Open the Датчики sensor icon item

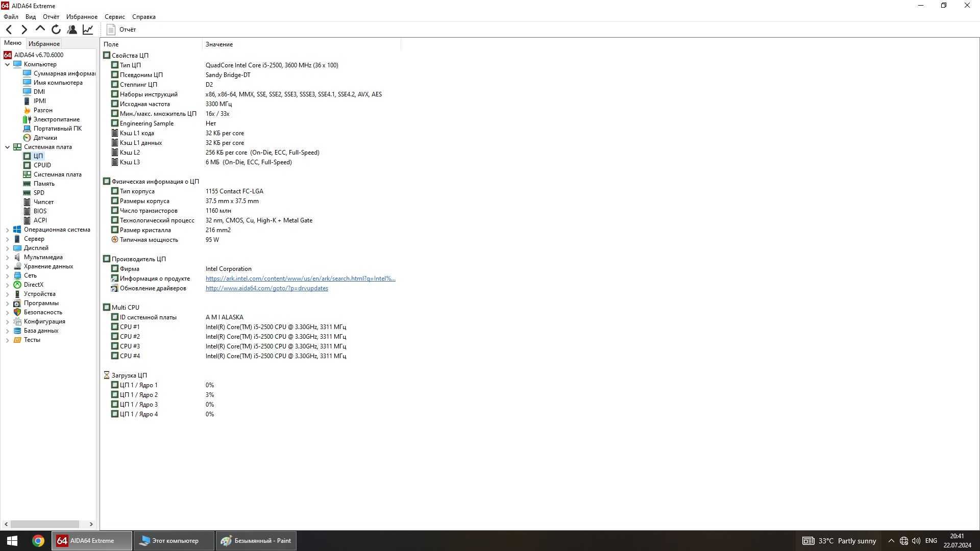tap(27, 138)
